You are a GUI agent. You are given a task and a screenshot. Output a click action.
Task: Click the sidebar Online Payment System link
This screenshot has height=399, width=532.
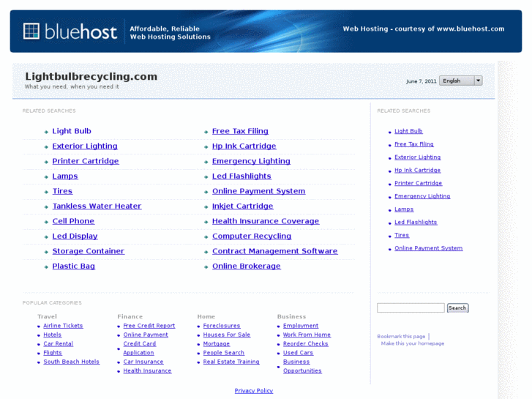[429, 248]
